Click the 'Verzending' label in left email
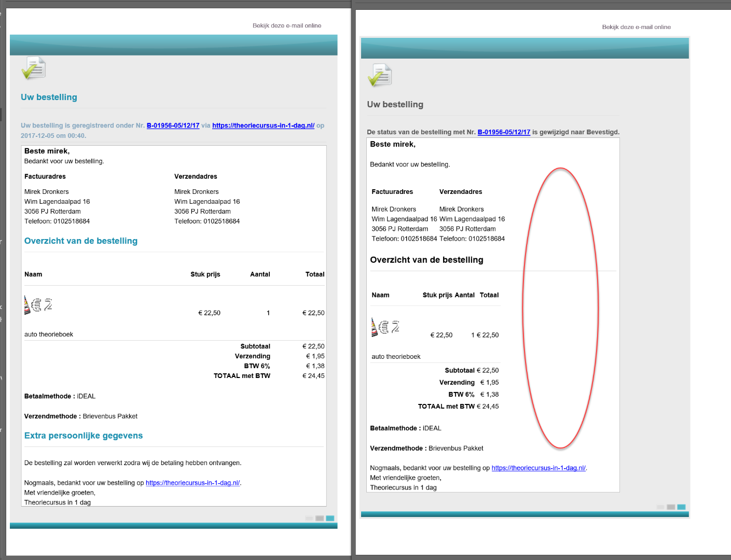The image size is (731, 560). [x=253, y=356]
